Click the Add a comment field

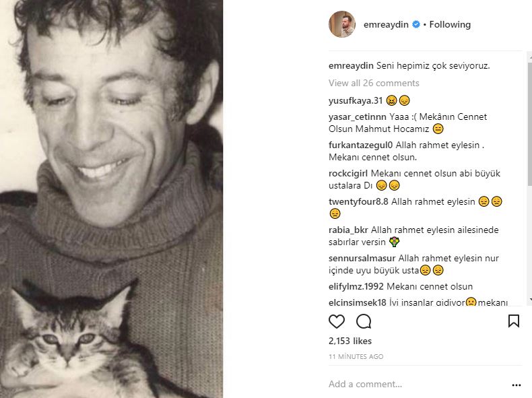[404, 385]
